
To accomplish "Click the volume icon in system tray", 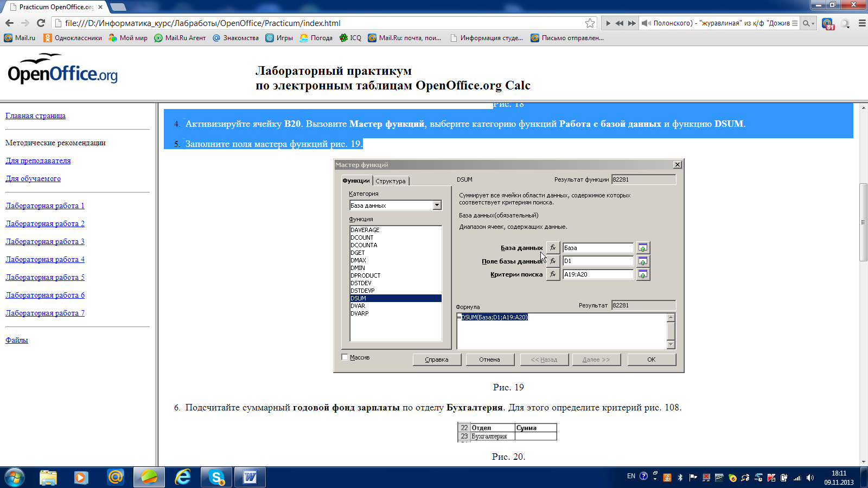I will pos(810,478).
